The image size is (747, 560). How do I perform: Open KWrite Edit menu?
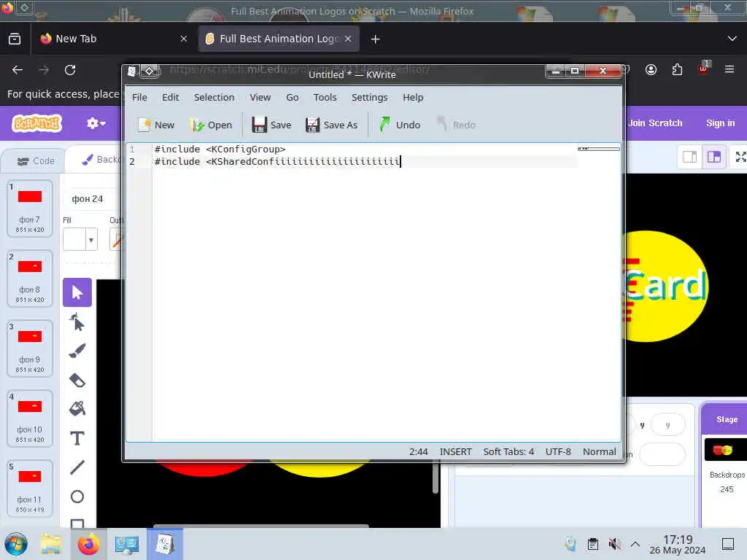[x=171, y=97]
